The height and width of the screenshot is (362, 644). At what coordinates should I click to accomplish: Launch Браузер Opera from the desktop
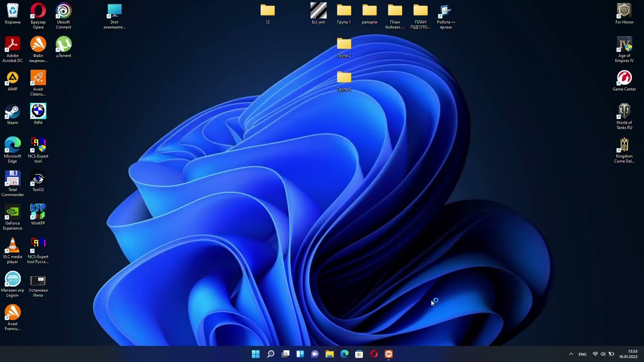coord(38,16)
